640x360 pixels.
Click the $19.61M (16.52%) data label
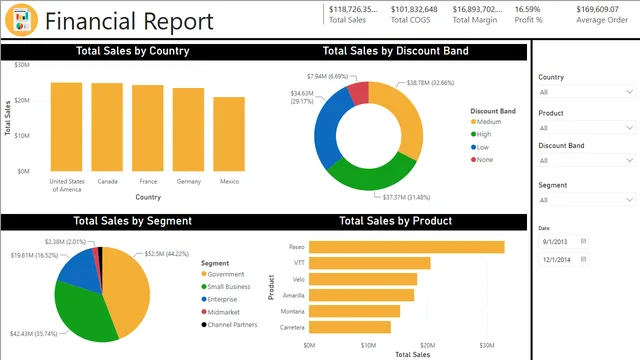tap(34, 256)
